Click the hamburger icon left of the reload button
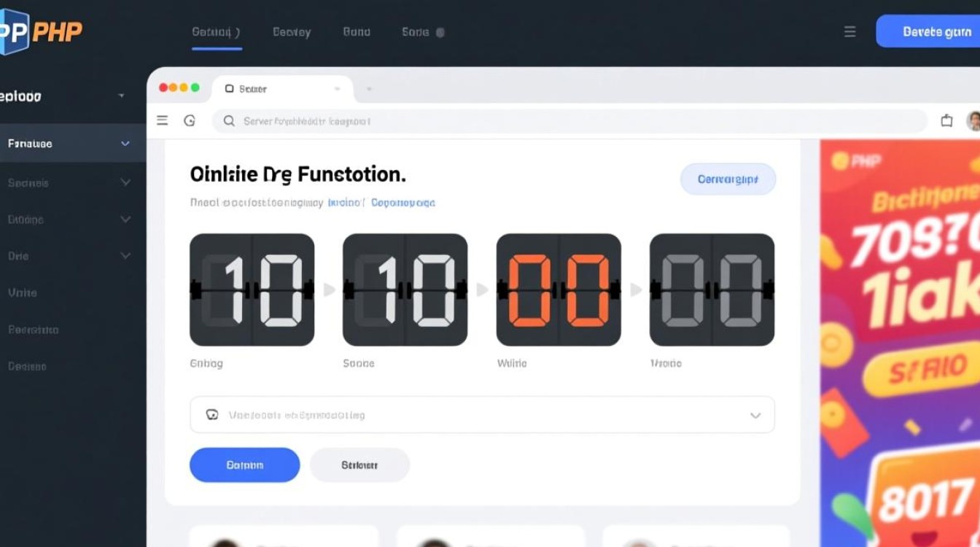The height and width of the screenshot is (547, 980). [x=163, y=121]
